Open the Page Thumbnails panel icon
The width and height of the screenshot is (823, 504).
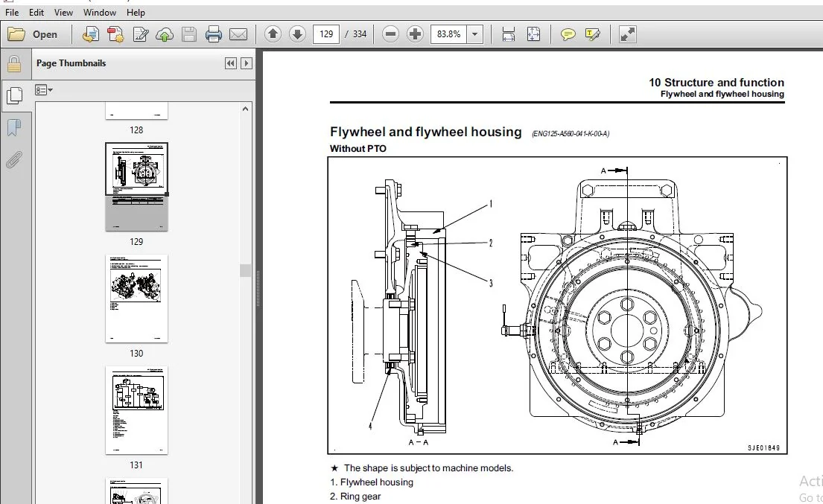[14, 95]
